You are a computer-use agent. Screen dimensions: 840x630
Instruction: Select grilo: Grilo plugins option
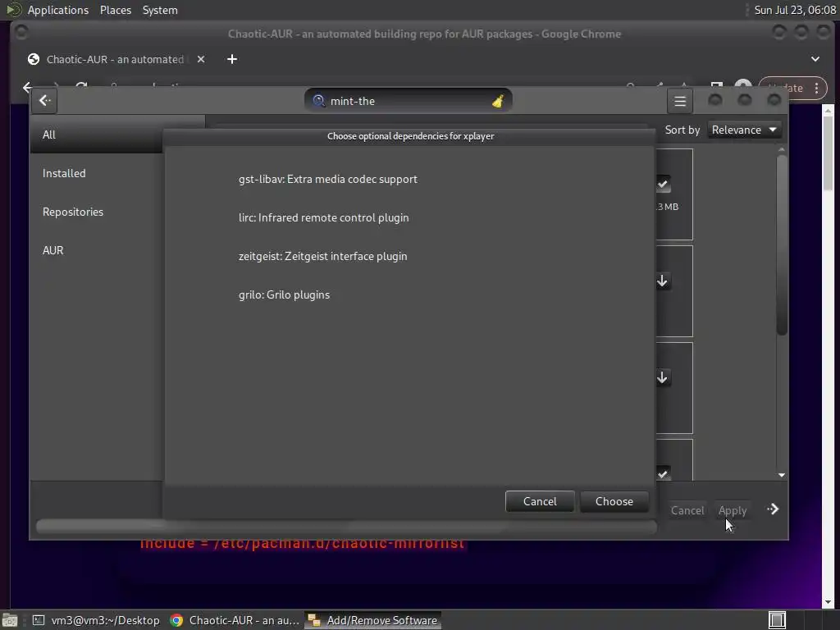[x=284, y=294]
